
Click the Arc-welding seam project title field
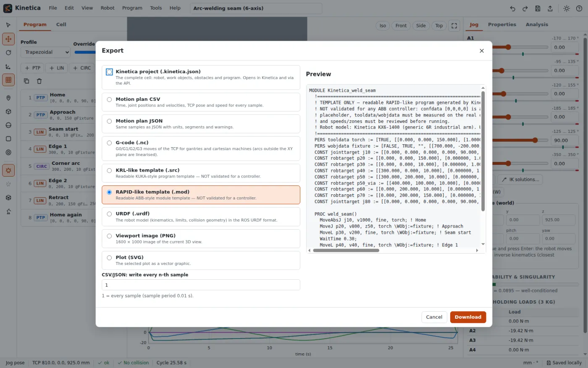256,8
